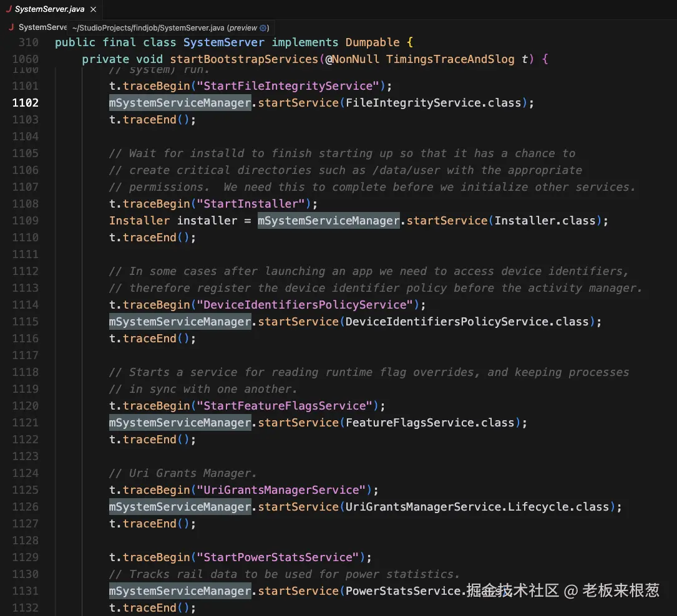Click t.traceEnd() on line 1103
677x616 pixels.
(x=152, y=120)
